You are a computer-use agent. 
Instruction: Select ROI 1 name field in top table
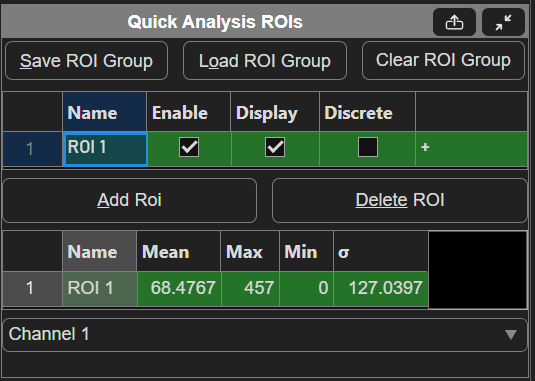(105, 149)
